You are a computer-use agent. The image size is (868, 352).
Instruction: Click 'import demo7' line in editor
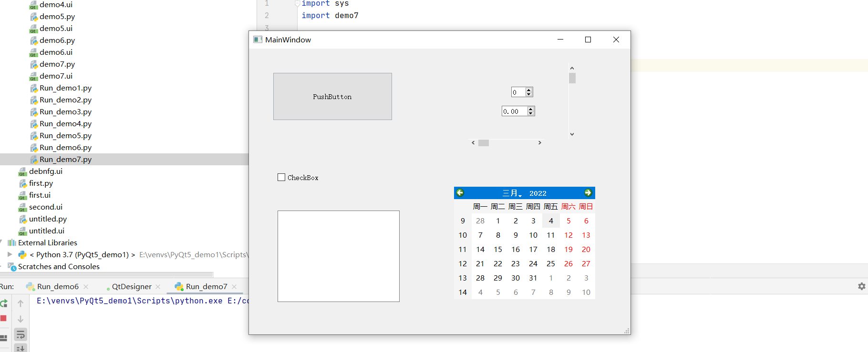tap(330, 15)
